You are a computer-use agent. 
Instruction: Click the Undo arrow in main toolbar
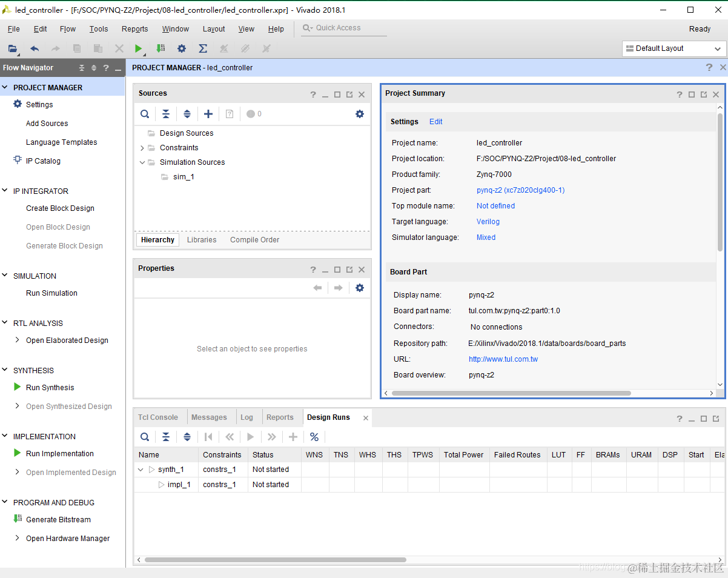pyautogui.click(x=35, y=48)
